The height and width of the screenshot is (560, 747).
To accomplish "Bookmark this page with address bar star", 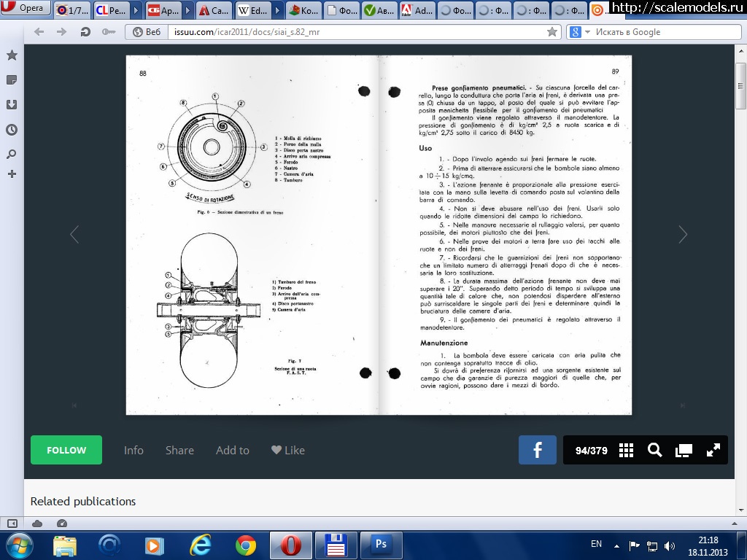I will click(552, 32).
